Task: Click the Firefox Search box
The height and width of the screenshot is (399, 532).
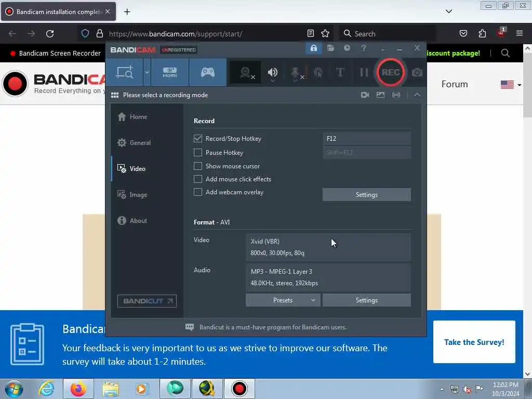Action: click(x=389, y=34)
